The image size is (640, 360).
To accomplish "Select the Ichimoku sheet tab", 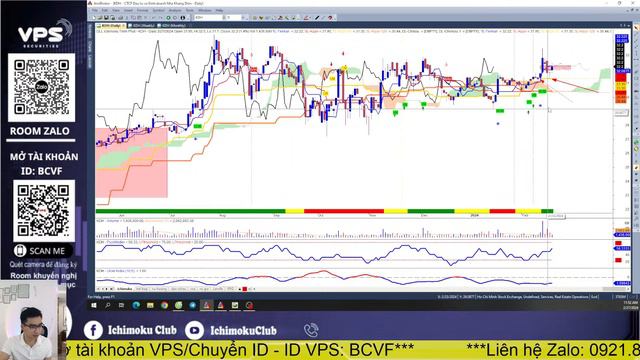I will coord(124,289).
